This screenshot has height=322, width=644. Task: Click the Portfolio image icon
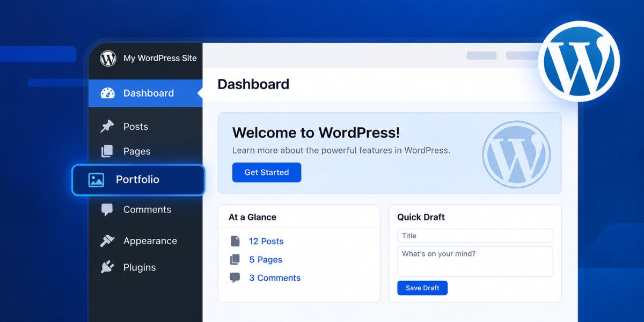tap(96, 180)
